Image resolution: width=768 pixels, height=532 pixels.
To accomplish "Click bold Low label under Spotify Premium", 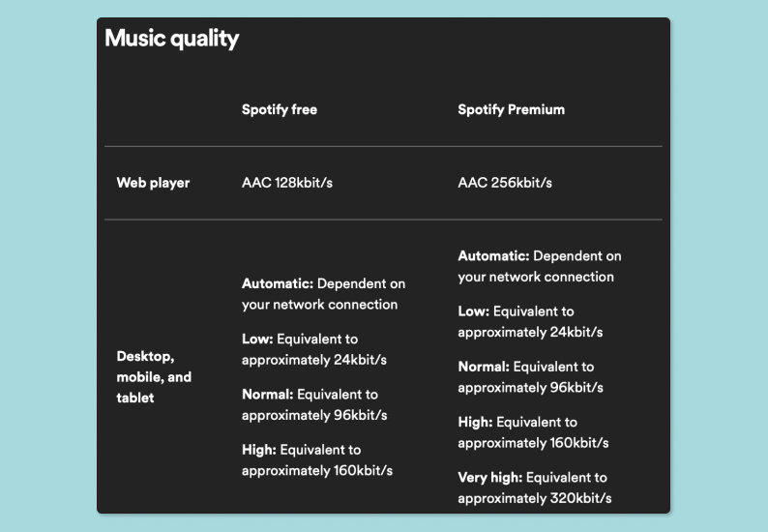I will click(474, 311).
